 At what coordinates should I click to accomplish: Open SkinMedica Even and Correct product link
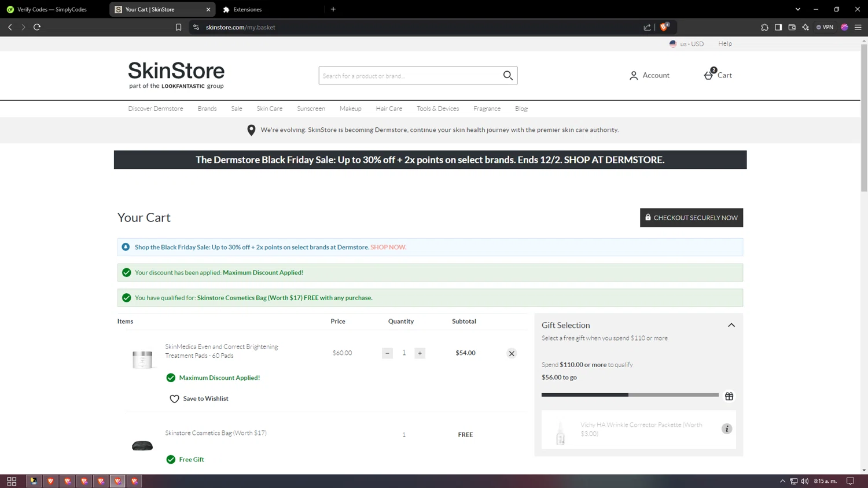pyautogui.click(x=222, y=351)
